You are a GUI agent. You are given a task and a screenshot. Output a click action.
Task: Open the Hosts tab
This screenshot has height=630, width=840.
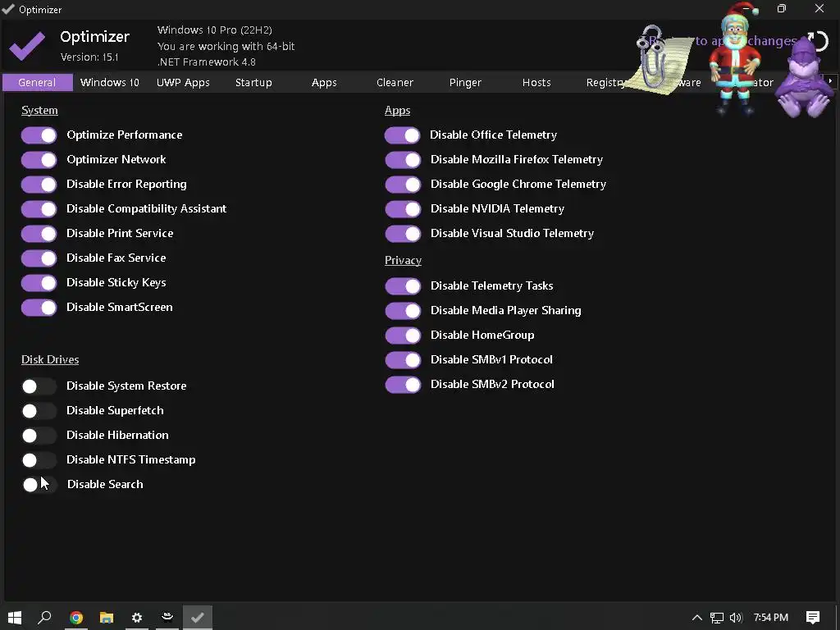(x=536, y=83)
